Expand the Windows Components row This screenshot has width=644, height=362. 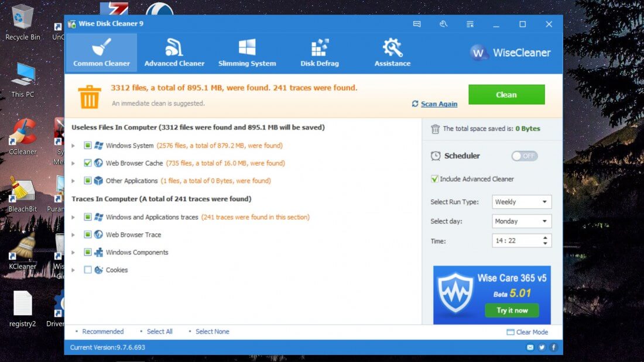(x=73, y=253)
